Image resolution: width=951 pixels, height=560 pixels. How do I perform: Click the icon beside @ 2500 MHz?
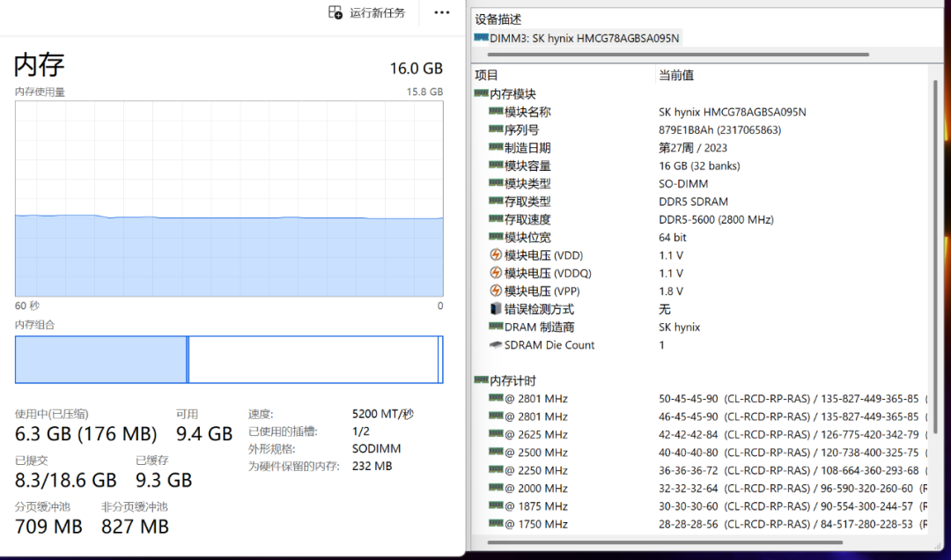(x=496, y=452)
